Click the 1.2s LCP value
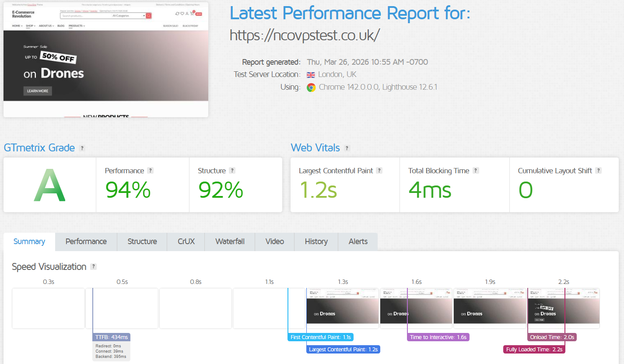Image resolution: width=624 pixels, height=364 pixels. tap(318, 190)
